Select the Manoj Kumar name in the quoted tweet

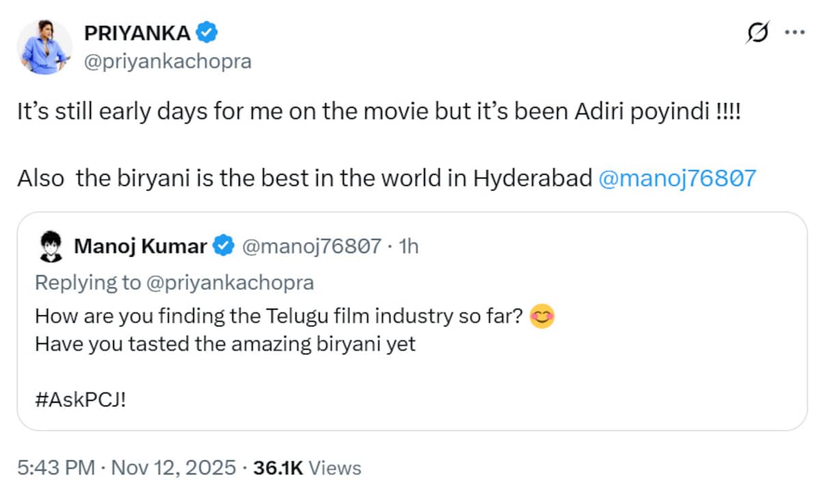(140, 247)
